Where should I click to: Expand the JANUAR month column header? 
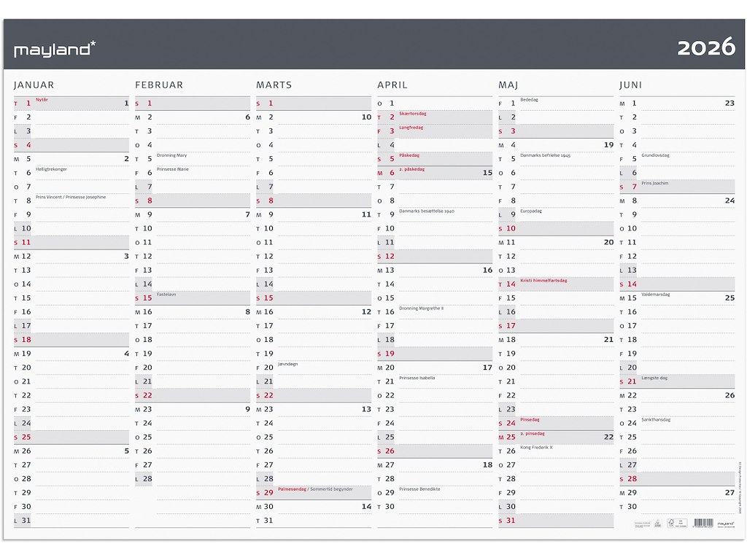click(35, 85)
